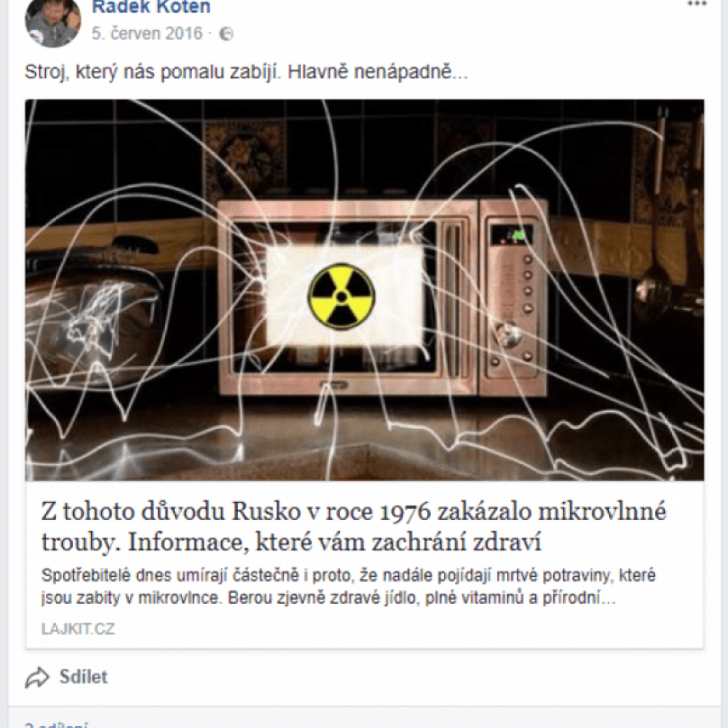Click the share arrow icon
The image size is (728, 728).
37,677
